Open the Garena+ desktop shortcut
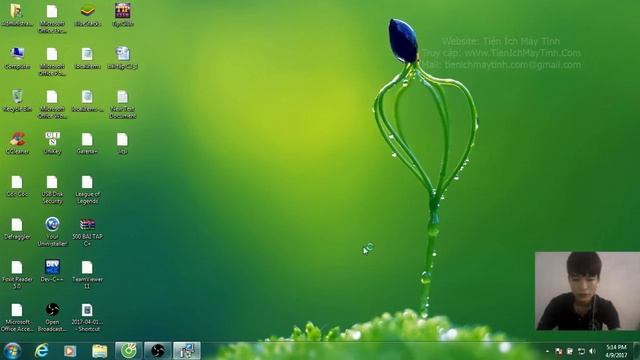The height and width of the screenshot is (360, 640). [x=87, y=143]
